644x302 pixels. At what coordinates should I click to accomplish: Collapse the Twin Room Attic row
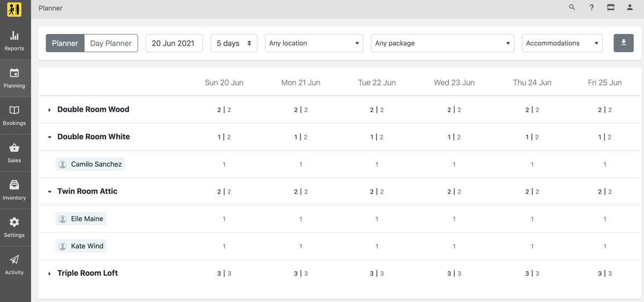coord(49,191)
